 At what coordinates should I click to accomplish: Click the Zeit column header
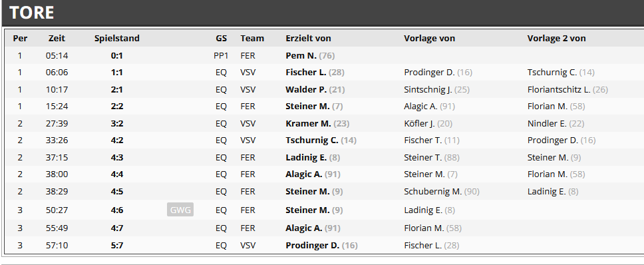(x=57, y=38)
